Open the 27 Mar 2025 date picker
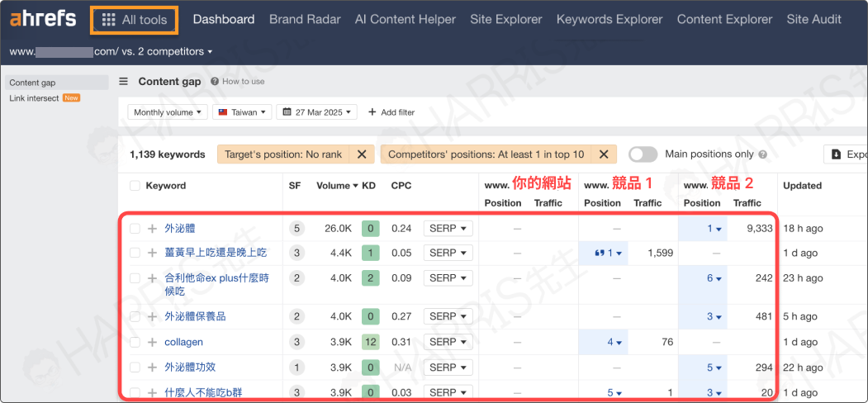Image resolution: width=868 pixels, height=403 pixels. (316, 111)
